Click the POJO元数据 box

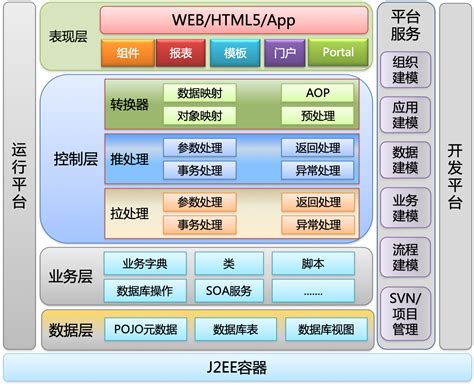pos(145,329)
